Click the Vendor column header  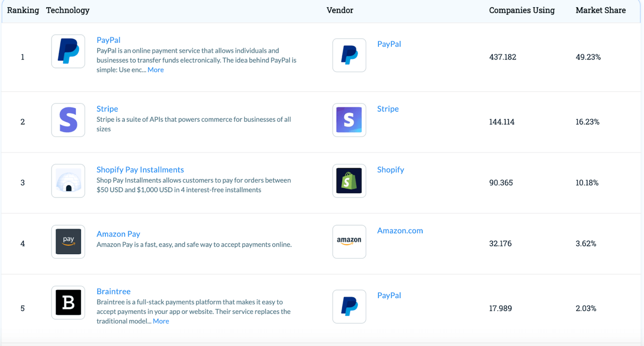pos(340,10)
